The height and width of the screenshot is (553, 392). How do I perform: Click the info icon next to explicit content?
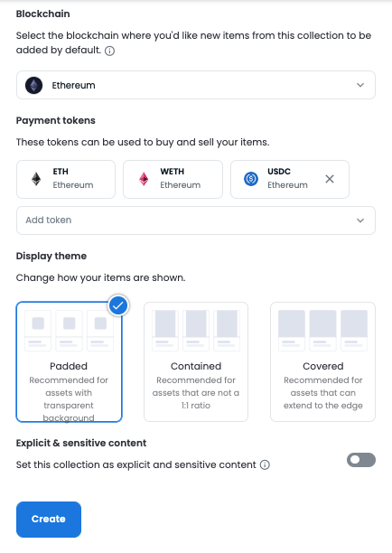(x=265, y=464)
